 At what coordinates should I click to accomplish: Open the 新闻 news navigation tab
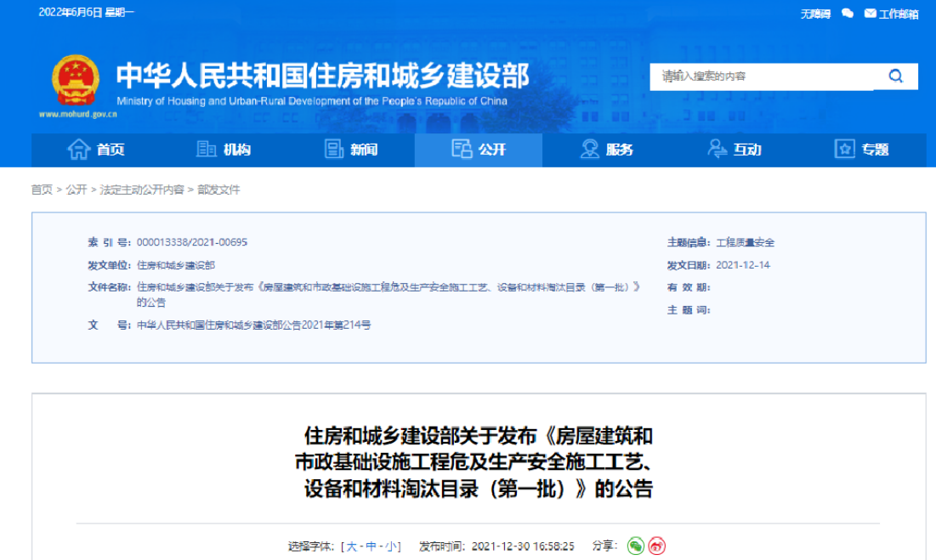[351, 150]
